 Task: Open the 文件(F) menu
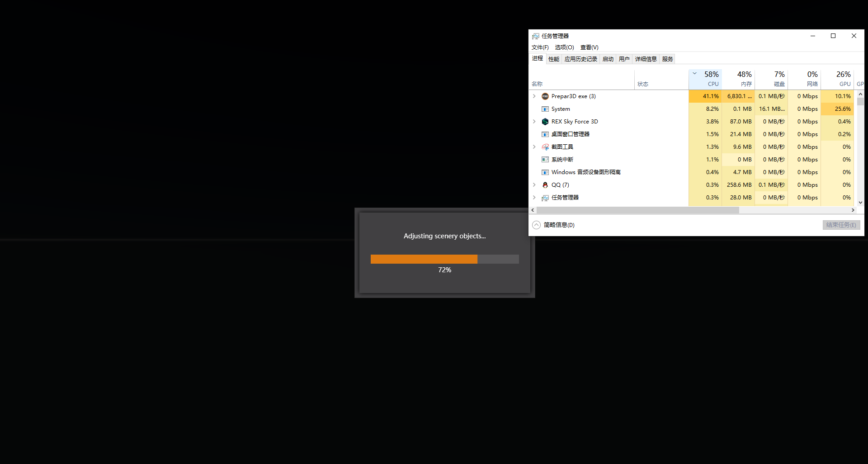coord(540,47)
